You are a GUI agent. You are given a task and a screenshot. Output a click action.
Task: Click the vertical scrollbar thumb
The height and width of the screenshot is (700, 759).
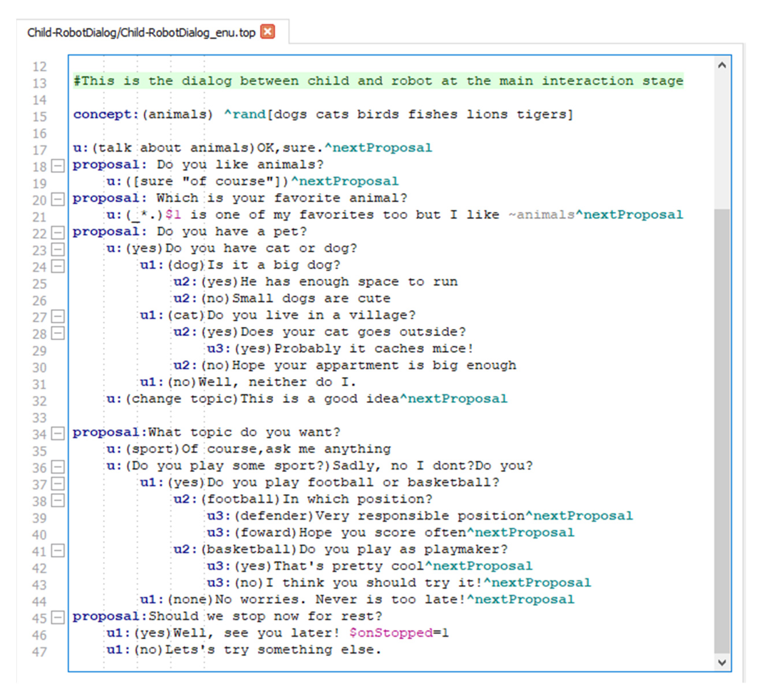tap(722, 431)
